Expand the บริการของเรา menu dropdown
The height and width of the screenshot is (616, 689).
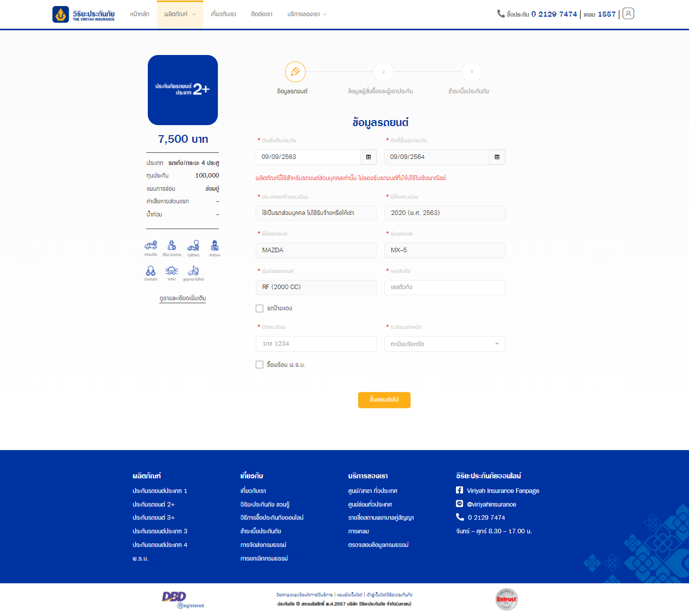click(307, 14)
